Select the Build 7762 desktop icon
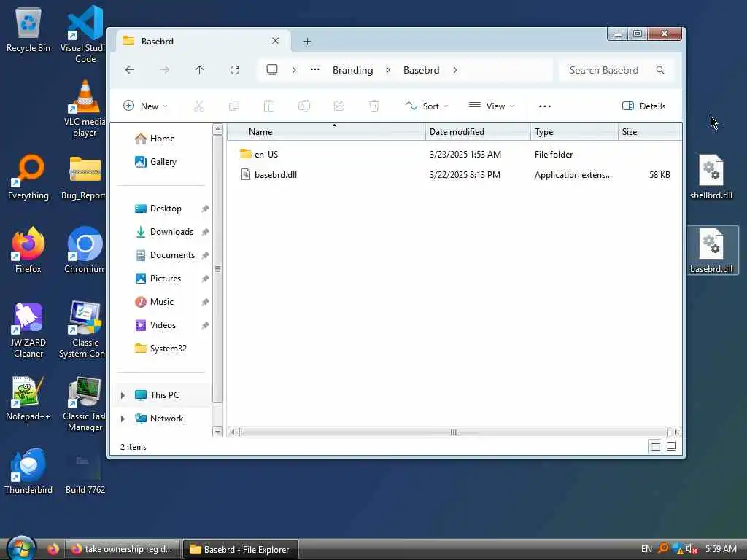The height and width of the screenshot is (560, 747). pos(85,472)
